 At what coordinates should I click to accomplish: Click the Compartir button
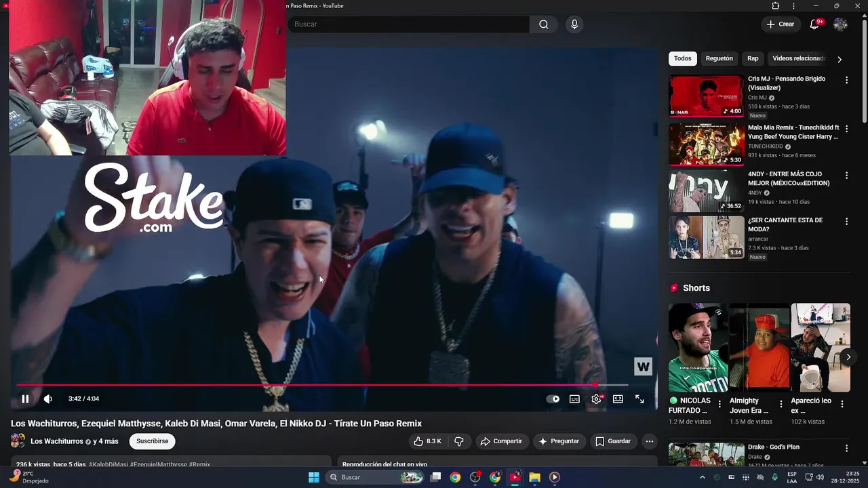[x=501, y=441]
